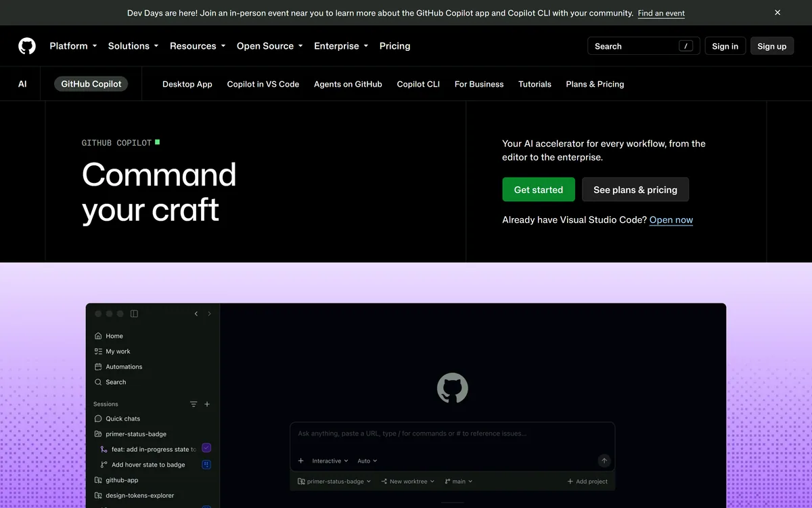Select "design-tokens-explorer" project text
Image resolution: width=812 pixels, height=508 pixels.
click(140, 496)
